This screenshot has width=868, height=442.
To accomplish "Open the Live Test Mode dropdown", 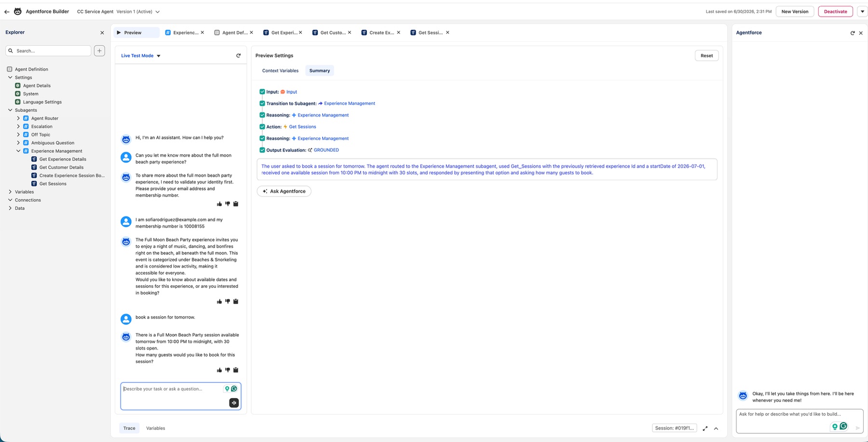I will [x=141, y=56].
